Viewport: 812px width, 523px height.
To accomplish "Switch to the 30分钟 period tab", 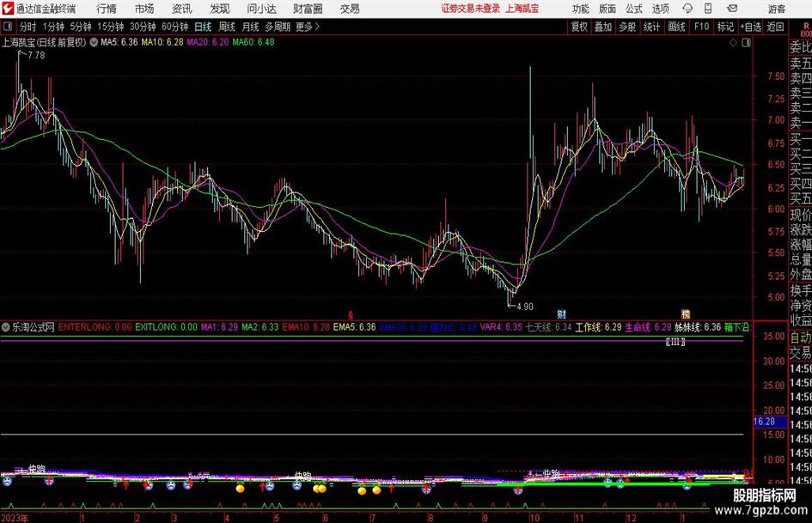I will pyautogui.click(x=143, y=27).
